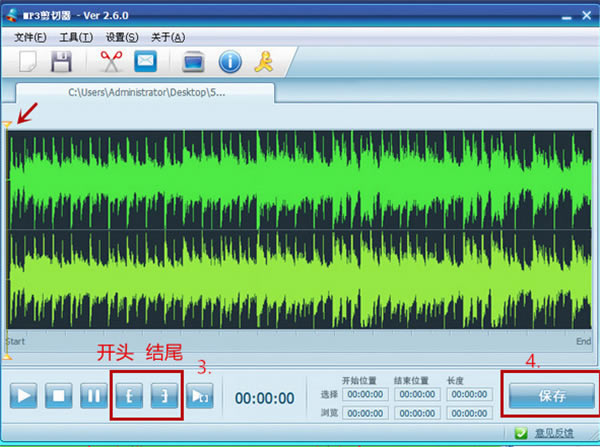Set the start point with the [ button
The width and height of the screenshot is (600, 447).
130,396
